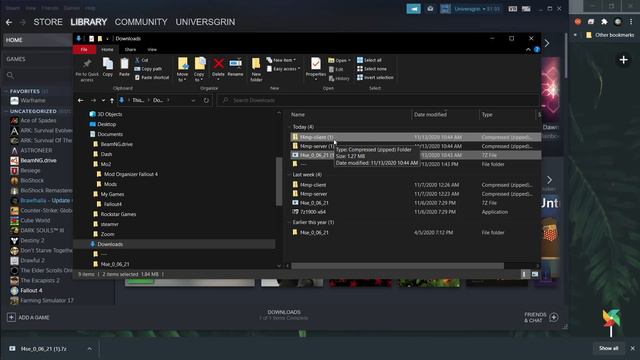This screenshot has height=360, width=640.
Task: Open the File tab in Explorer
Action: [84, 49]
